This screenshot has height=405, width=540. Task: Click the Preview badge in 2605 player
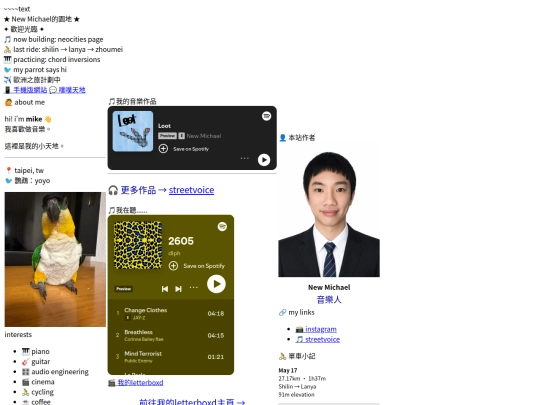click(124, 289)
